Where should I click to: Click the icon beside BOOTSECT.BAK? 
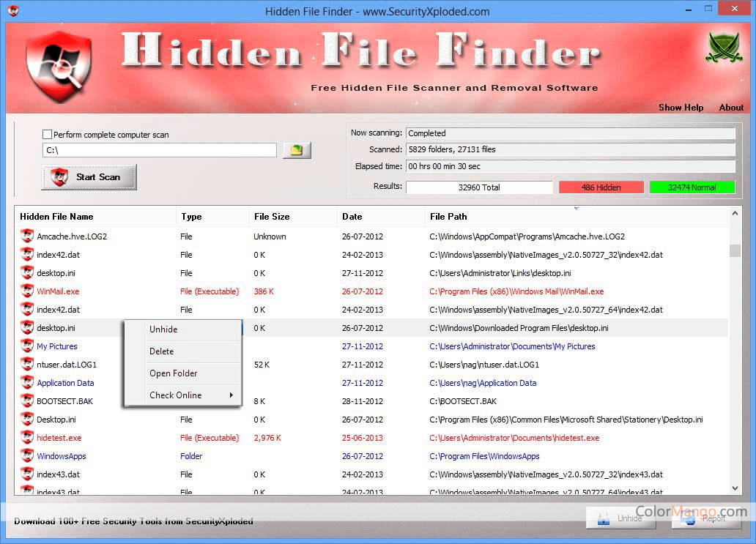pos(27,401)
